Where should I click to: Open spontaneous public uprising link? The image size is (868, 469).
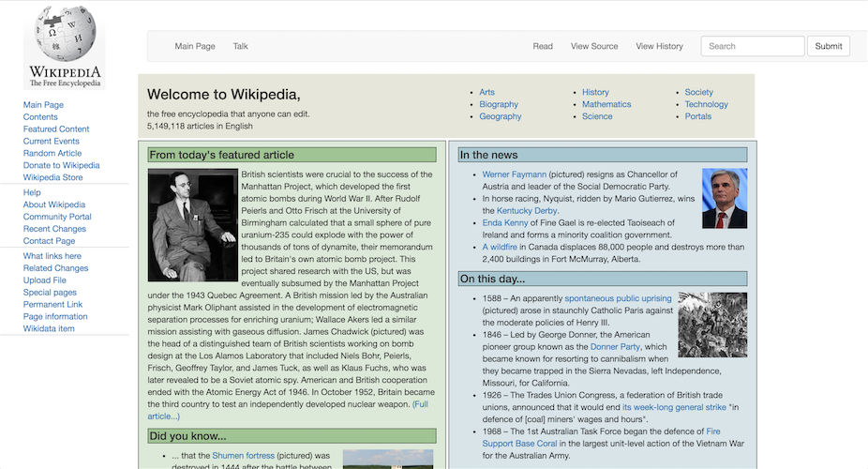[618, 298]
